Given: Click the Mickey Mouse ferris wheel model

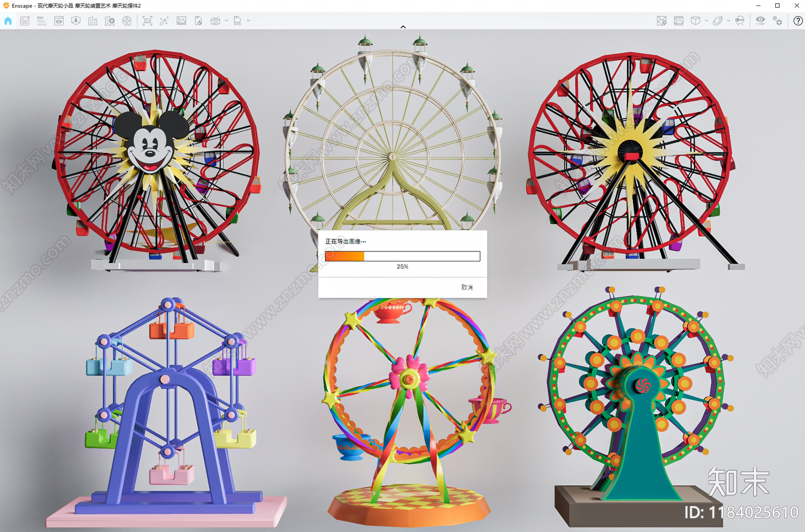Looking at the screenshot, I should 156,161.
